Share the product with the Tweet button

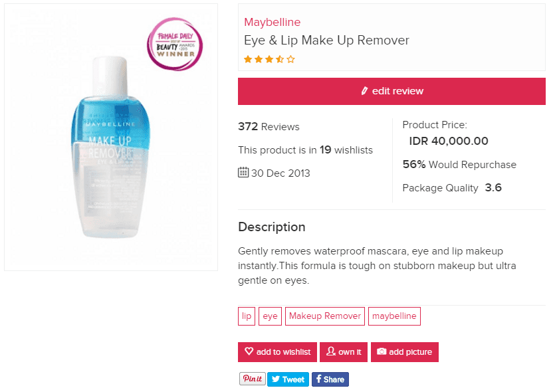(x=288, y=379)
